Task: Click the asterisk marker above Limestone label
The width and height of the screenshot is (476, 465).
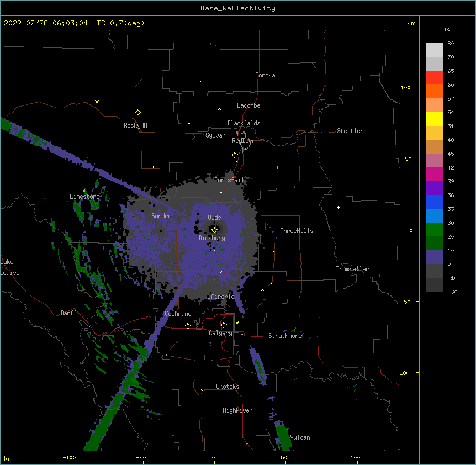Action: pyautogui.click(x=85, y=191)
